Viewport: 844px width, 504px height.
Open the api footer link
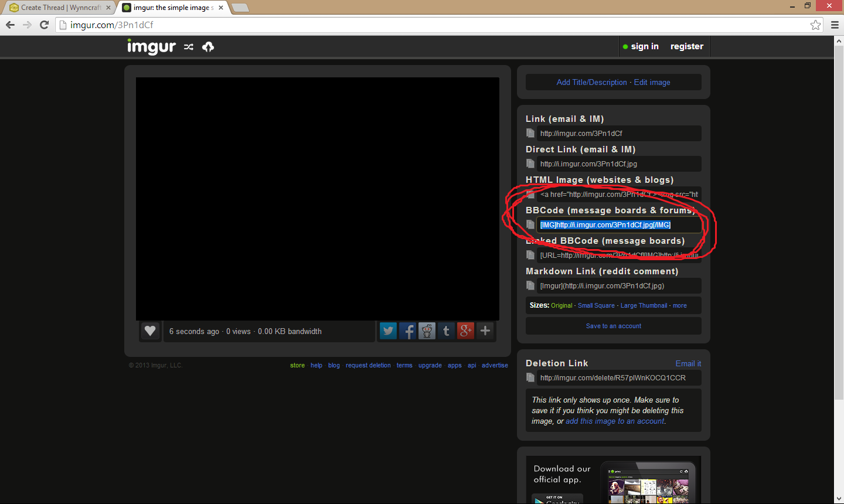pos(472,365)
